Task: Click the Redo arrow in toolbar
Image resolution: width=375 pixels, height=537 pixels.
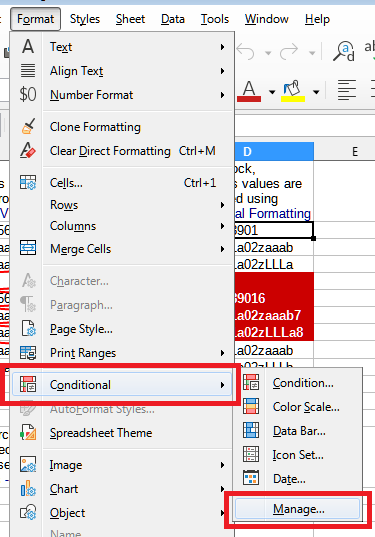Action: coord(289,52)
